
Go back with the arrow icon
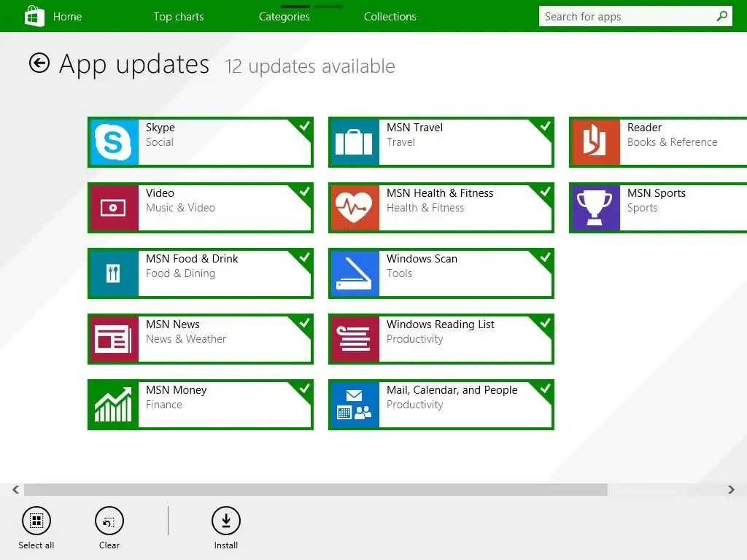pyautogui.click(x=39, y=63)
